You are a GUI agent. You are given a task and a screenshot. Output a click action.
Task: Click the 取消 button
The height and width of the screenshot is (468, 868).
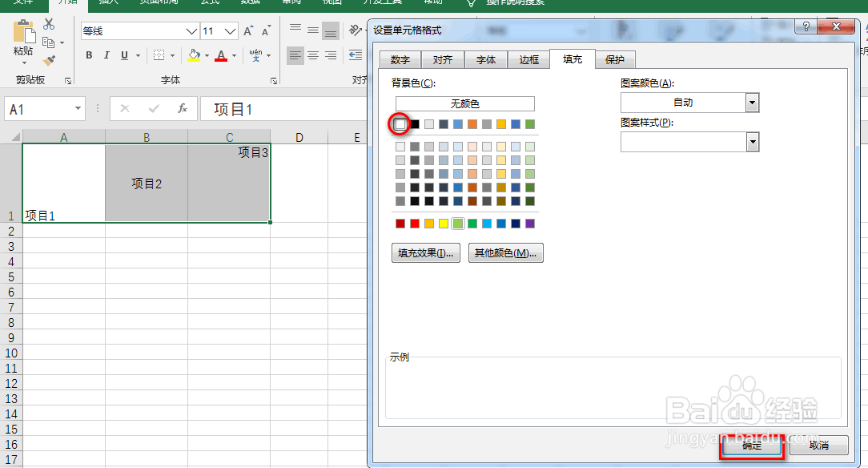point(818,446)
